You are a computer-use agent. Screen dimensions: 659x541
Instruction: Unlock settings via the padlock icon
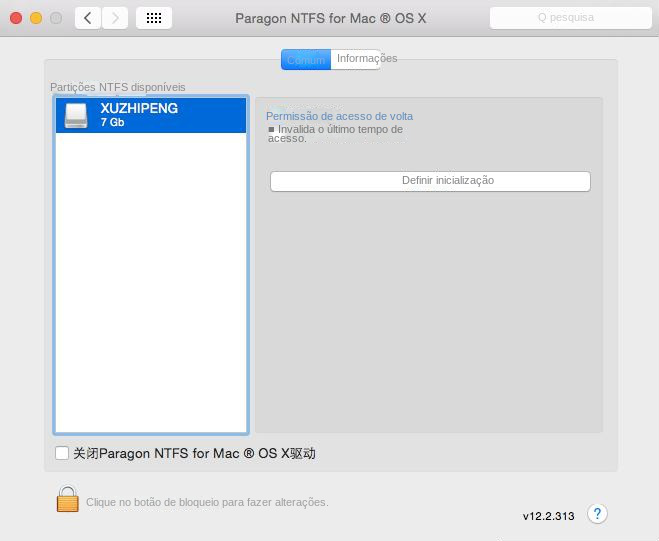click(68, 499)
